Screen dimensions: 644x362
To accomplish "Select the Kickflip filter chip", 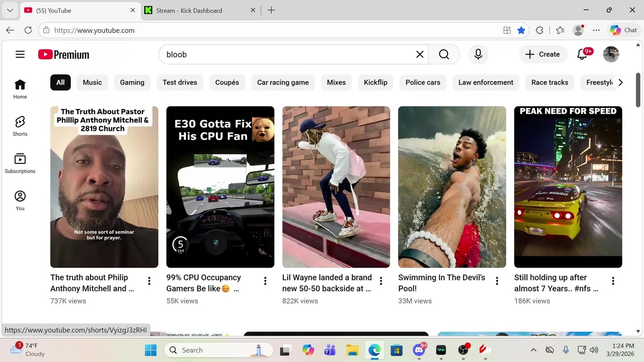I will click(x=375, y=82).
